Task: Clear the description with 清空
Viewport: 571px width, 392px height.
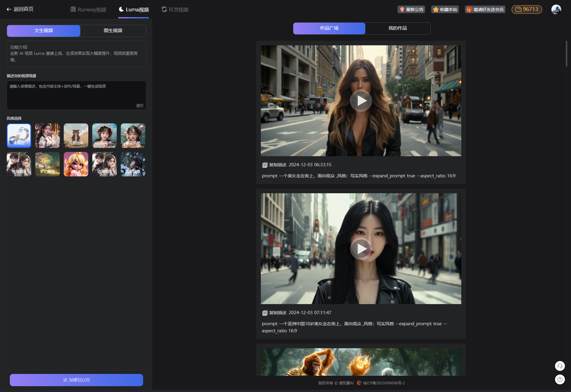Action: (140, 106)
